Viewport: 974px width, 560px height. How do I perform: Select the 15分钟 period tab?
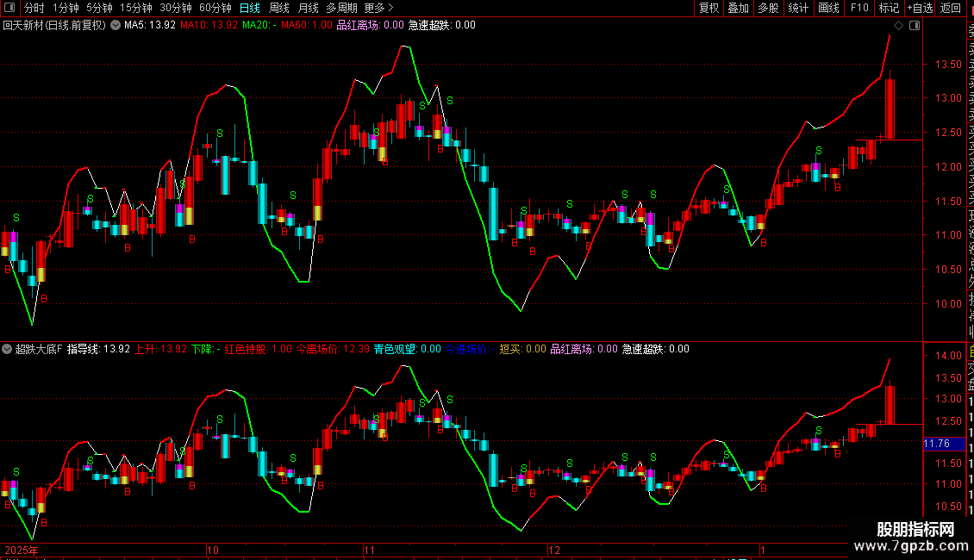coord(136,8)
